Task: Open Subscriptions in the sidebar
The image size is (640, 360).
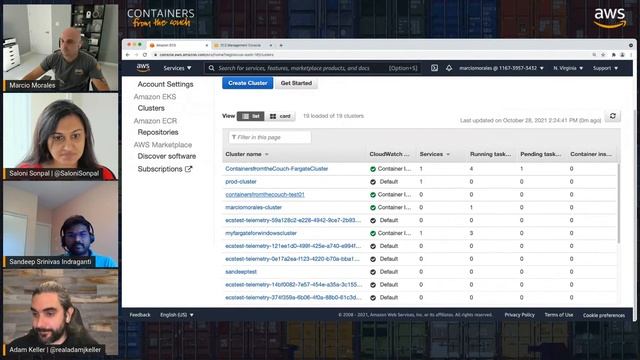Action: [160, 169]
